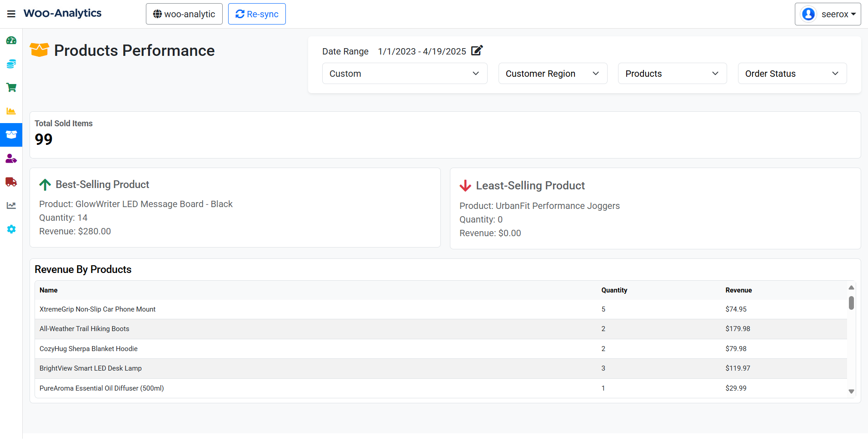The height and width of the screenshot is (446, 868).
Task: Click the Re-sync button
Action: (256, 14)
